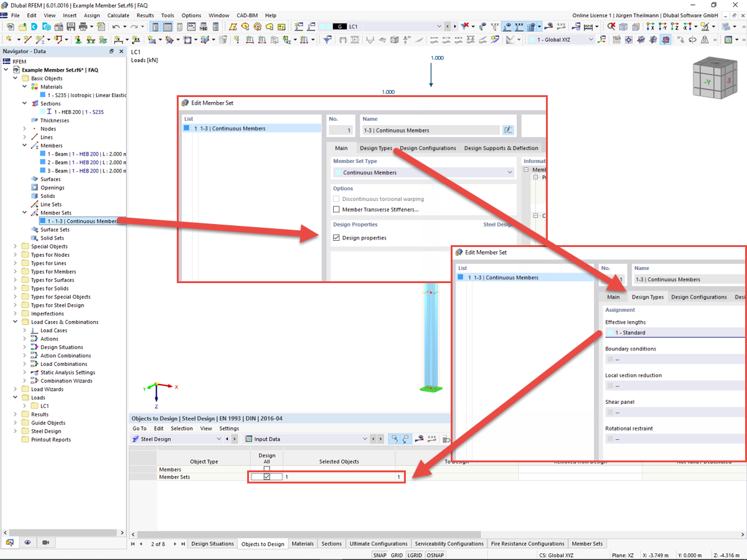
Task: Click the eye visibility icon below the Navigator
Action: coord(27,543)
